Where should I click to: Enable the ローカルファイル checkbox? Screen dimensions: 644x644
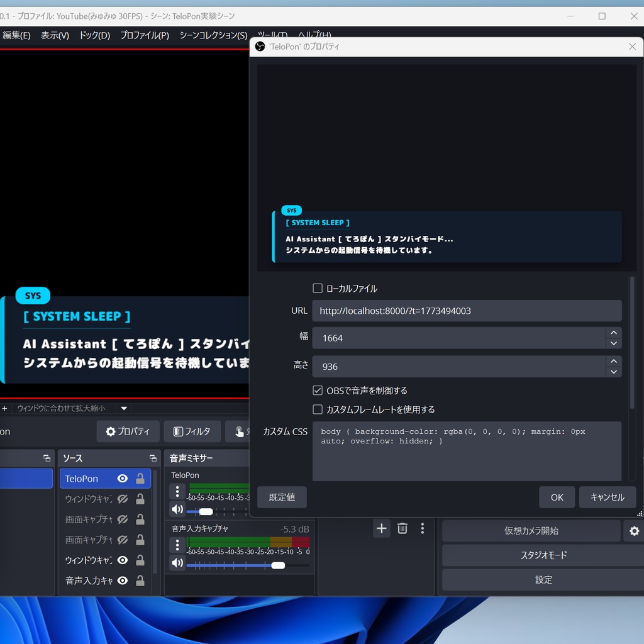coord(318,288)
